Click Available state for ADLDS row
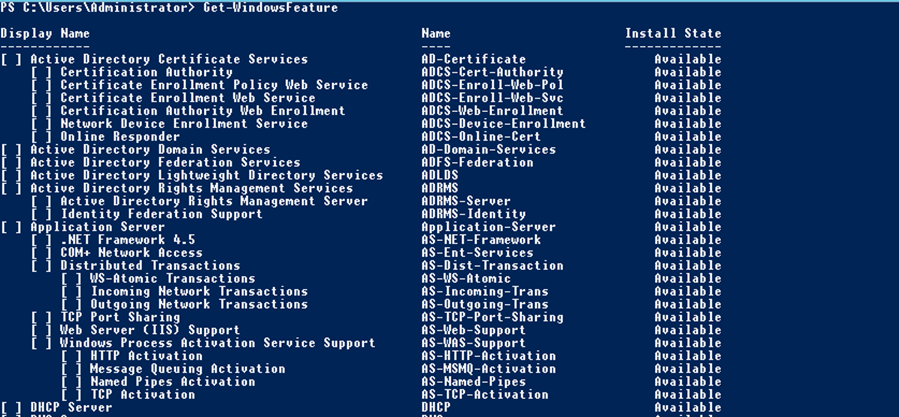Viewport: 899px width, 417px height. pyautogui.click(x=687, y=176)
